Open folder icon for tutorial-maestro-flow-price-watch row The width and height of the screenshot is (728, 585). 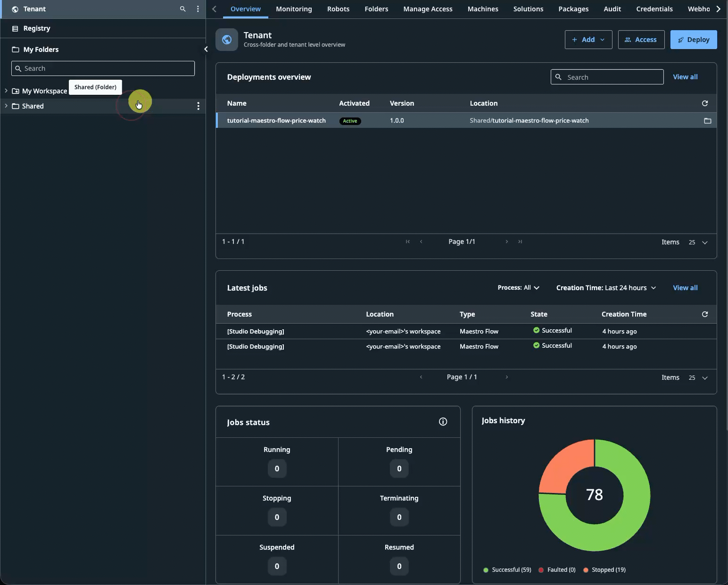coord(708,121)
